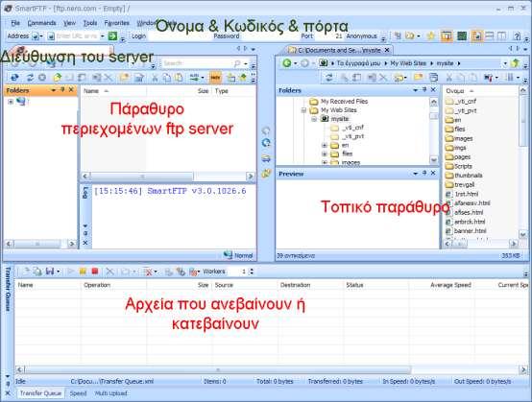This screenshot has height=402, width=532.
Task: Open the View menu
Action: (69, 23)
